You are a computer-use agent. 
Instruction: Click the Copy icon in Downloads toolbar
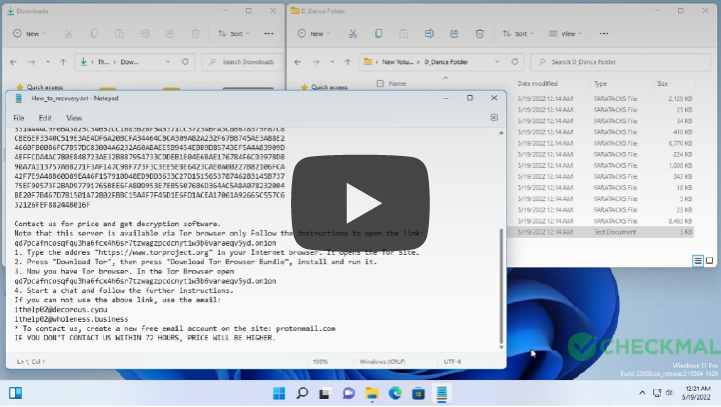94,34
